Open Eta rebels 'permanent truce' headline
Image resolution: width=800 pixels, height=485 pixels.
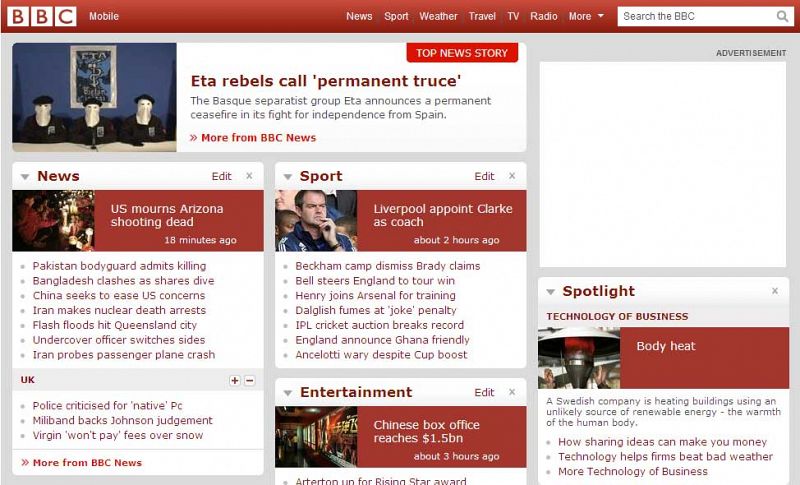point(326,81)
